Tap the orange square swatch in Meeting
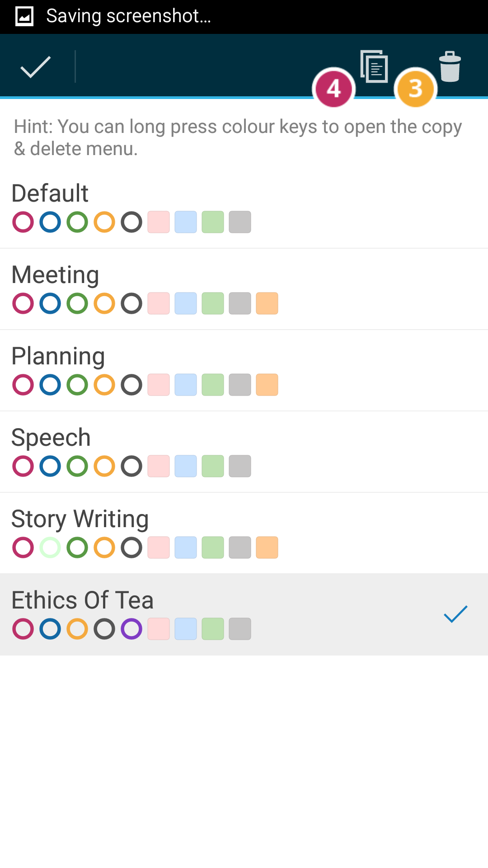Viewport: 488px width, 868px height. [267, 303]
